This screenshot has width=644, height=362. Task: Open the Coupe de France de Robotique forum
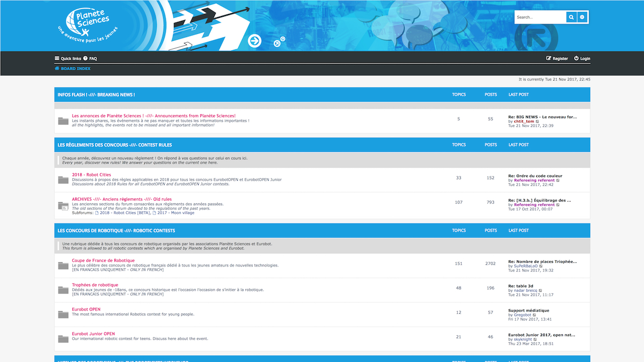(104, 261)
